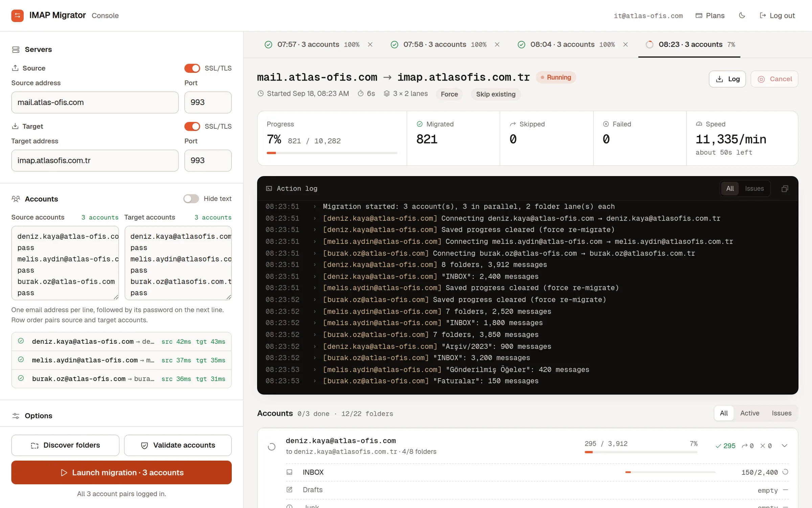Click the Speed gauge icon
Viewport: 812px width, 508px height.
point(699,124)
